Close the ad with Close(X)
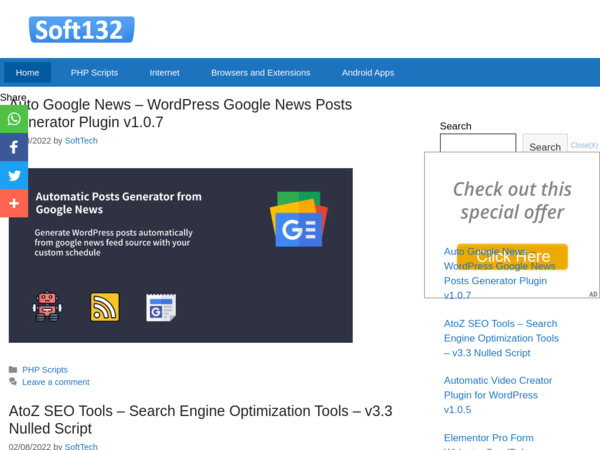The height and width of the screenshot is (450, 600). click(584, 145)
